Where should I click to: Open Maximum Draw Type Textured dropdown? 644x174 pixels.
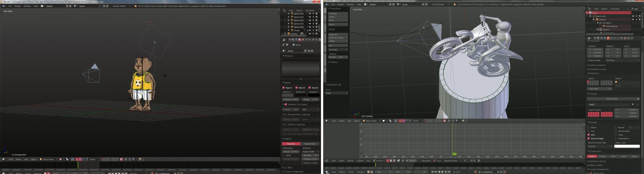[600, 146]
